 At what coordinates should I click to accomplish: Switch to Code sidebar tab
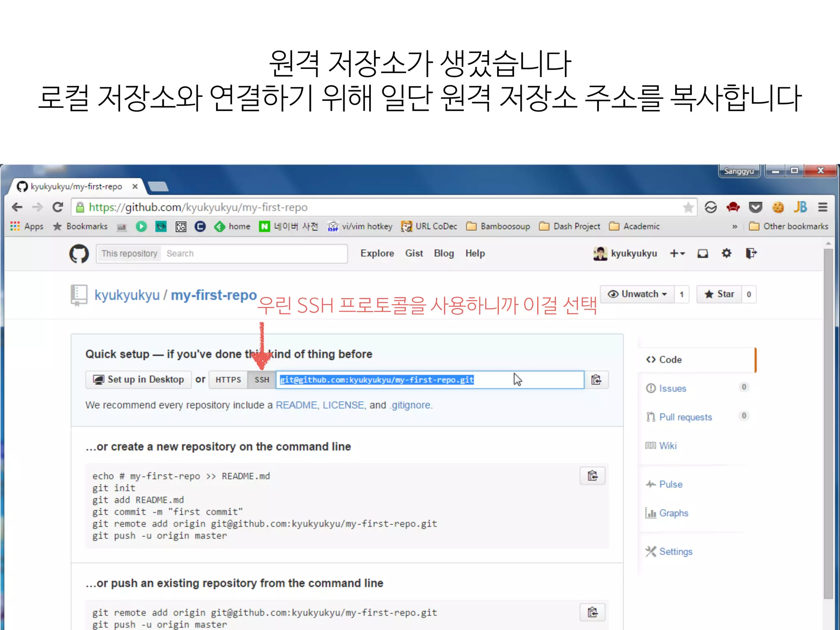point(697,360)
